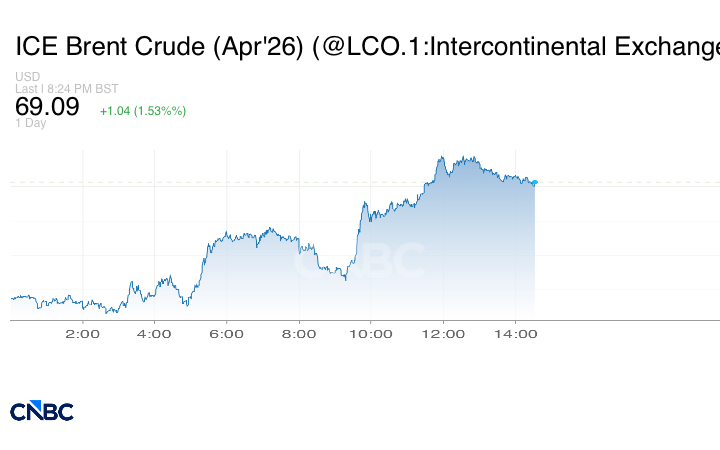Viewport: 720px width, 450px height.
Task: Click the 8:00 time axis label
Action: (x=299, y=334)
